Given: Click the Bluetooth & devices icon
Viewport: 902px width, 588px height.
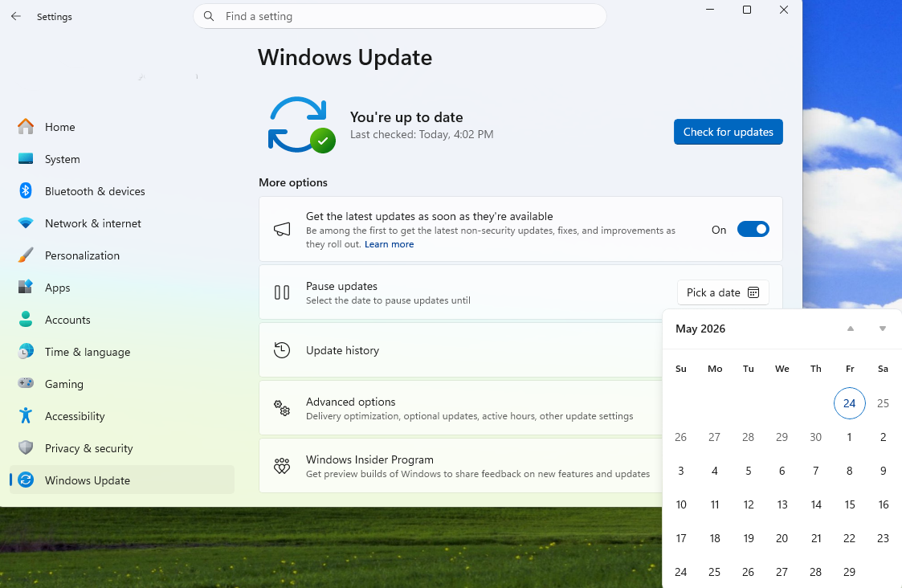Looking at the screenshot, I should coord(26,191).
